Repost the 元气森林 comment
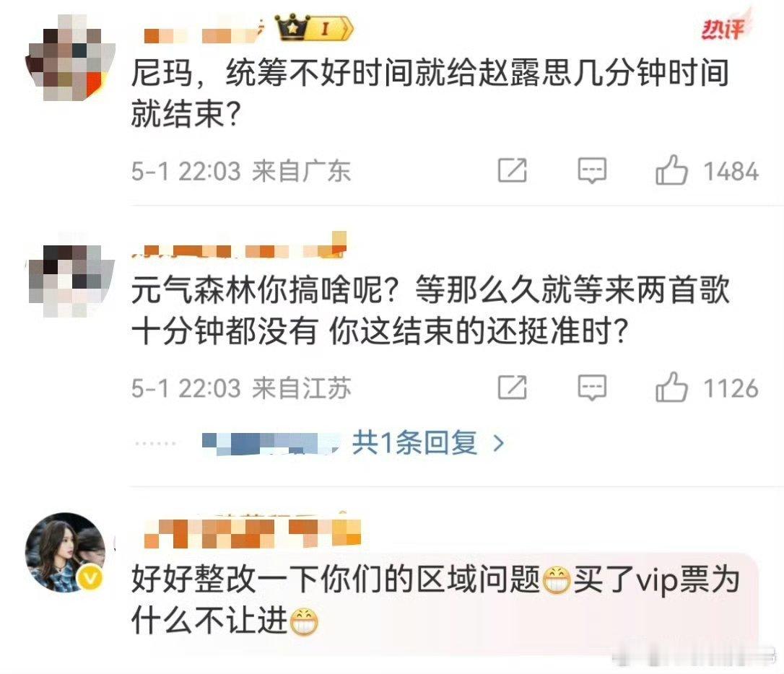Viewport: 784px width, 674px height. pos(513,388)
